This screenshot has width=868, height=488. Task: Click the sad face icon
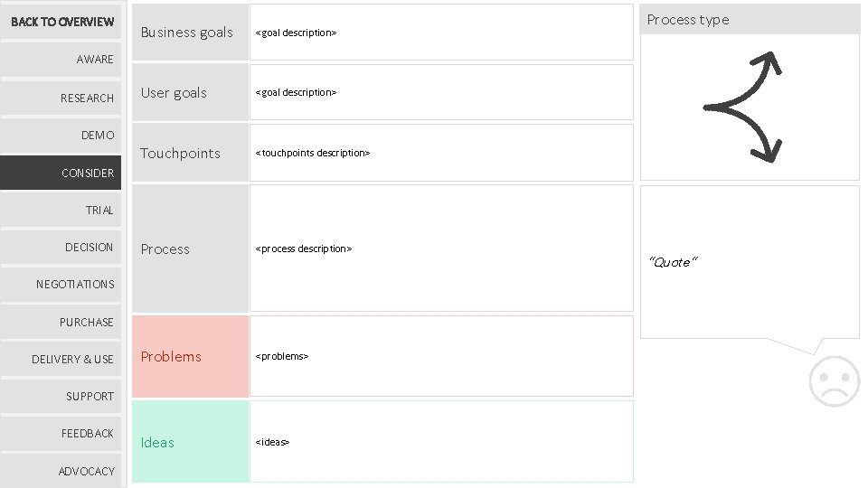tap(834, 381)
